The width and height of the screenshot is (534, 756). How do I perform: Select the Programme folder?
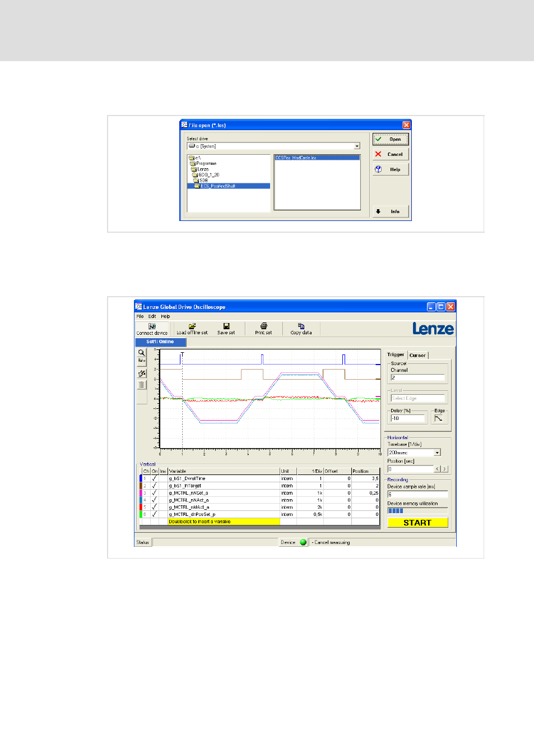click(x=203, y=163)
